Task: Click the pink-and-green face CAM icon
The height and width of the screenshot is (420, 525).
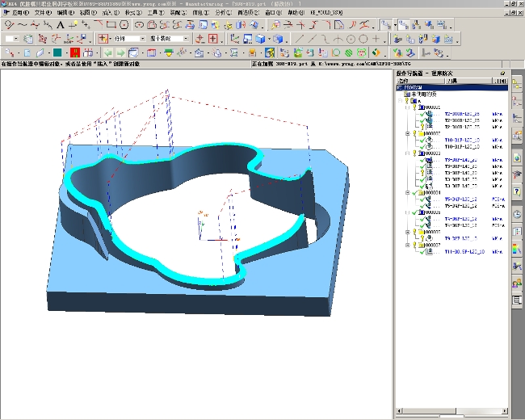Action: click(361, 52)
